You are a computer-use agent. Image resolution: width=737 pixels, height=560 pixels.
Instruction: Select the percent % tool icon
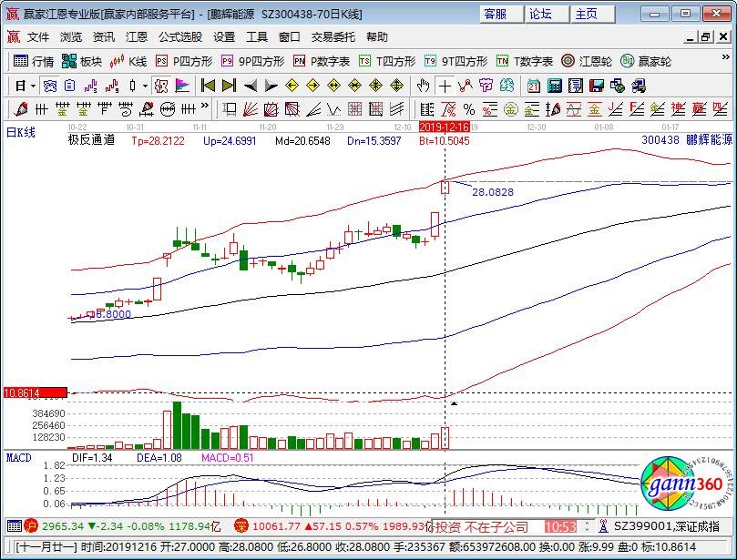pos(469,109)
